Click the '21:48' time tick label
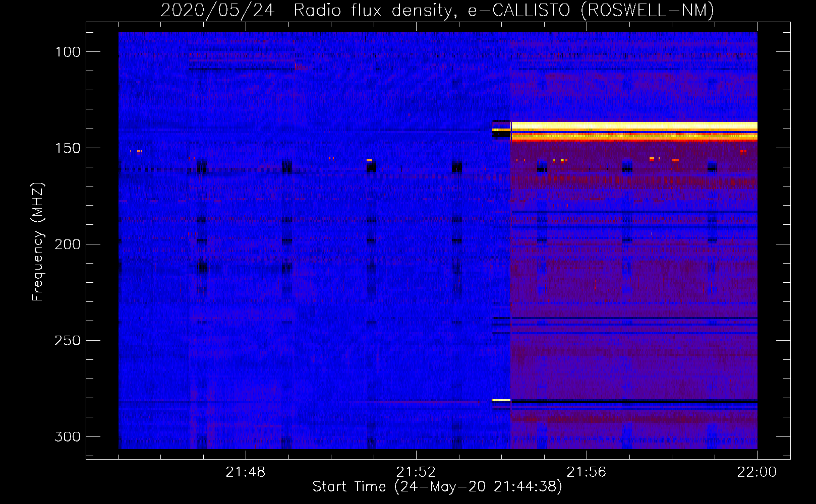 pyautogui.click(x=245, y=472)
